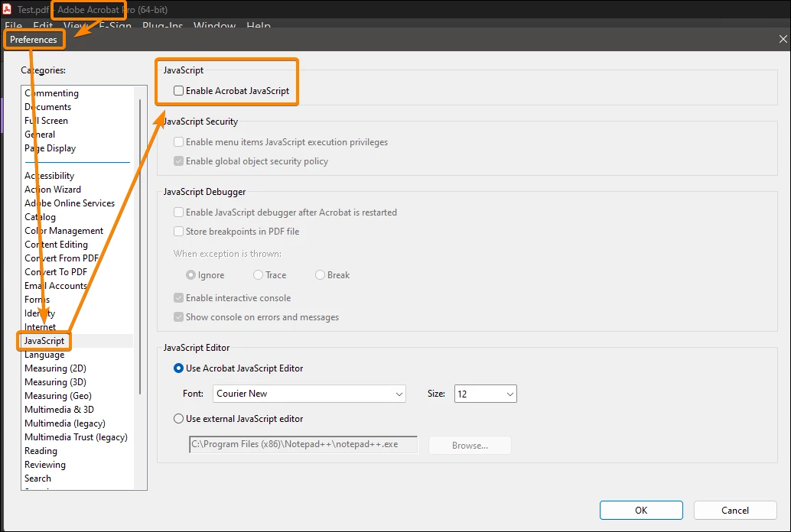This screenshot has height=532, width=791.
Task: Select Commenting category
Action: (51, 93)
